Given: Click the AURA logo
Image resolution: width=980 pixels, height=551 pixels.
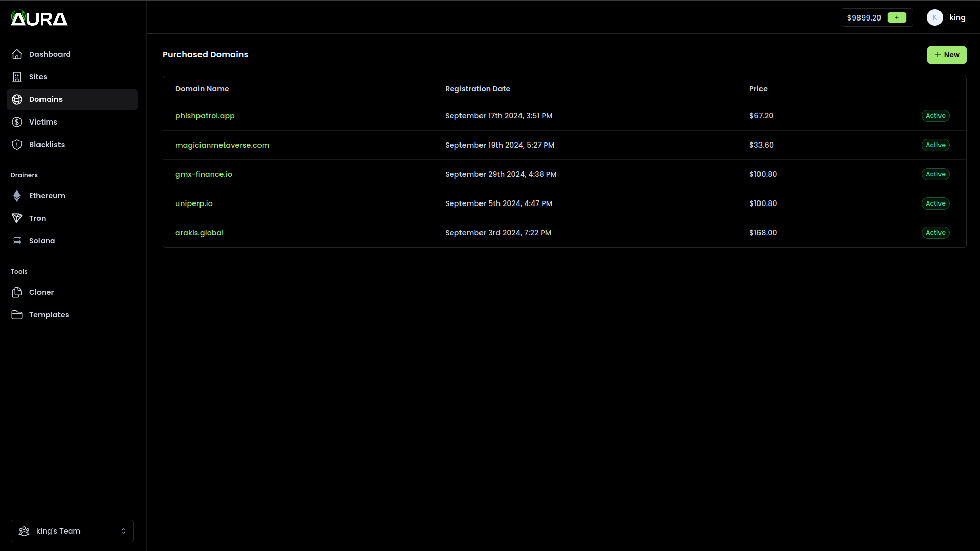Looking at the screenshot, I should tap(38, 17).
